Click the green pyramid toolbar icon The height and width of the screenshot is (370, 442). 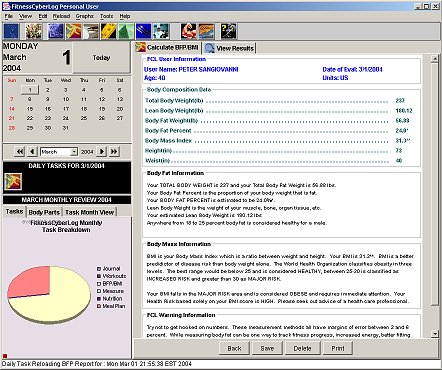point(126,31)
